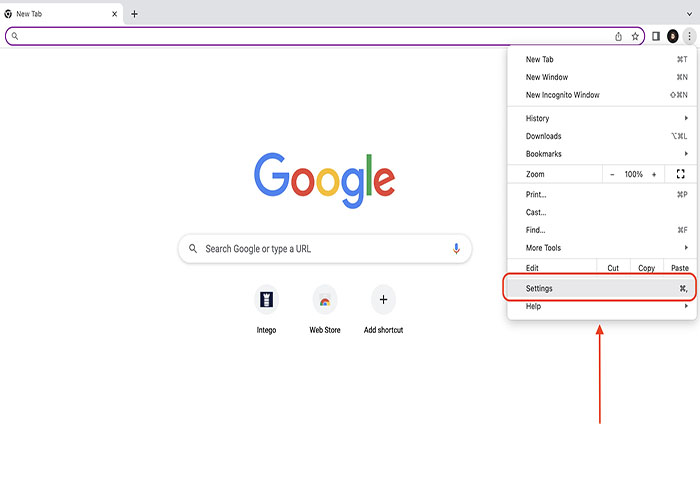Click the three-dot Chrome menu icon
Screen dimensions: 700x500
[x=689, y=36]
